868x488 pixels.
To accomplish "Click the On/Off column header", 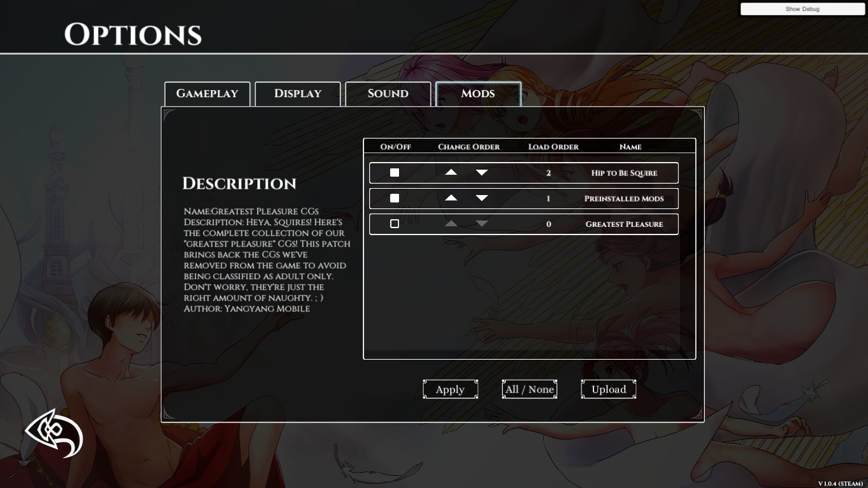I will 396,147.
